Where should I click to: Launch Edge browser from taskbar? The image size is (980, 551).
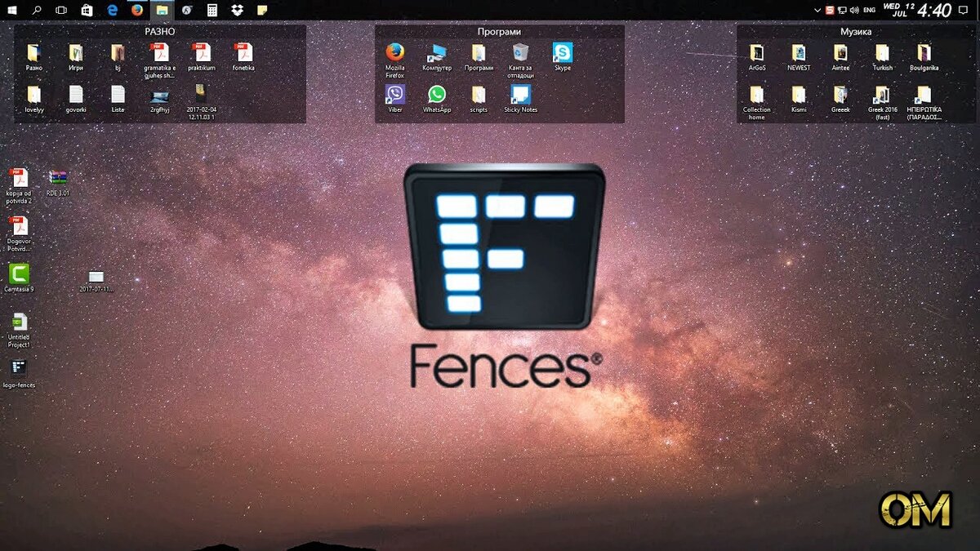point(112,10)
